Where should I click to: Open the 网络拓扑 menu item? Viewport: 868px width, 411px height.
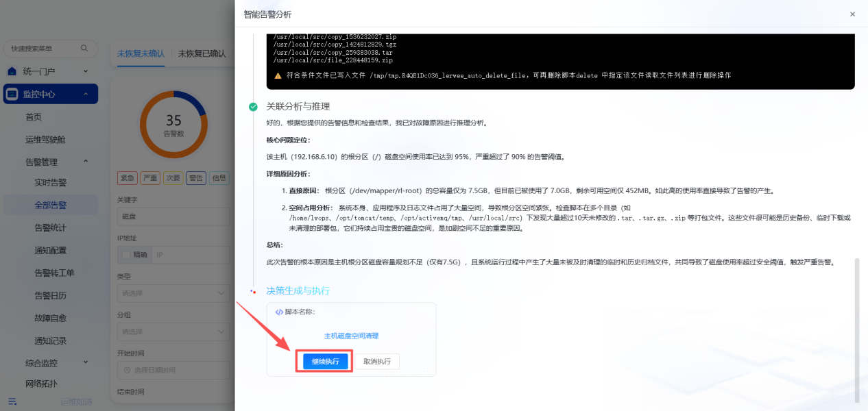coord(41,384)
